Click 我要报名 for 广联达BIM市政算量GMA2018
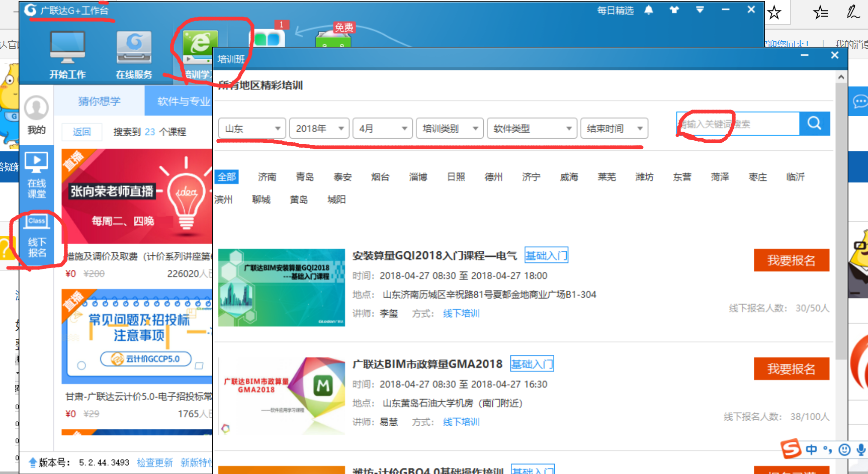868x474 pixels. tap(792, 368)
